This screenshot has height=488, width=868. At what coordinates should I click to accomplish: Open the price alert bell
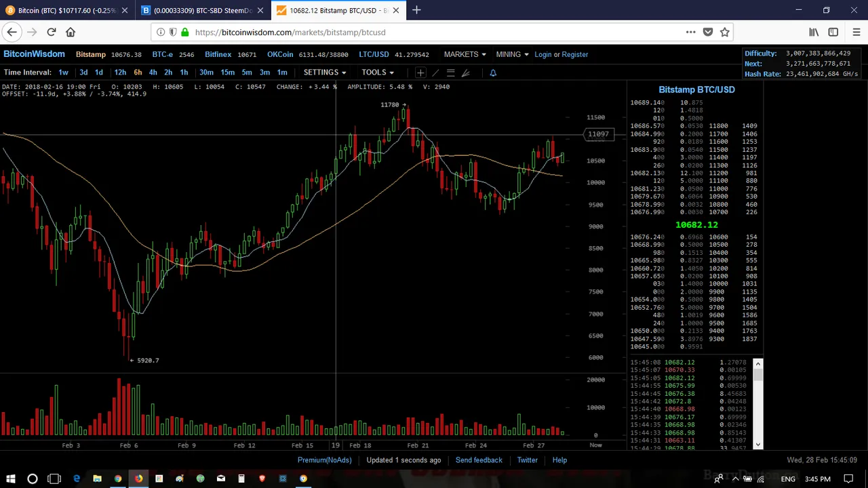click(x=493, y=73)
